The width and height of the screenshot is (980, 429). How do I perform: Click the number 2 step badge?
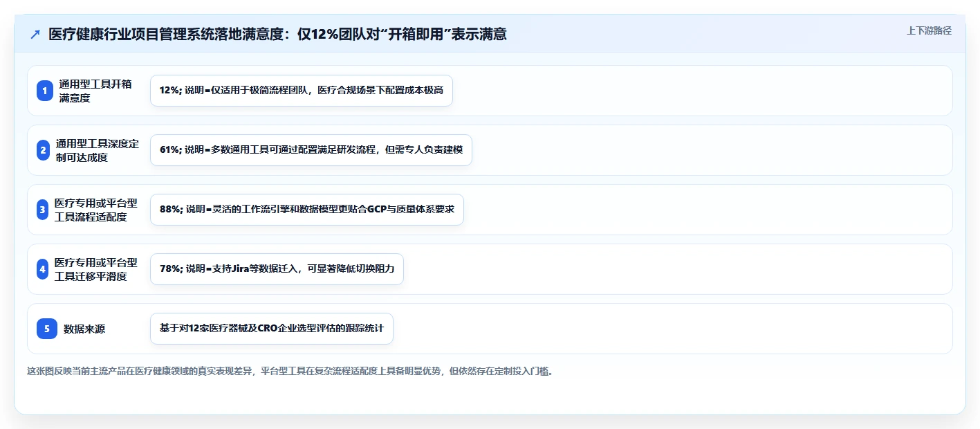coord(43,150)
